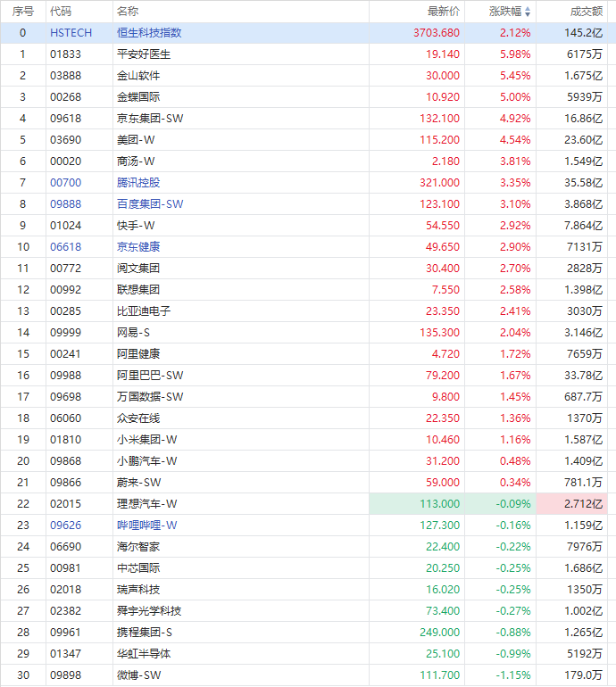Select the 微博-SW row name

[x=139, y=675]
